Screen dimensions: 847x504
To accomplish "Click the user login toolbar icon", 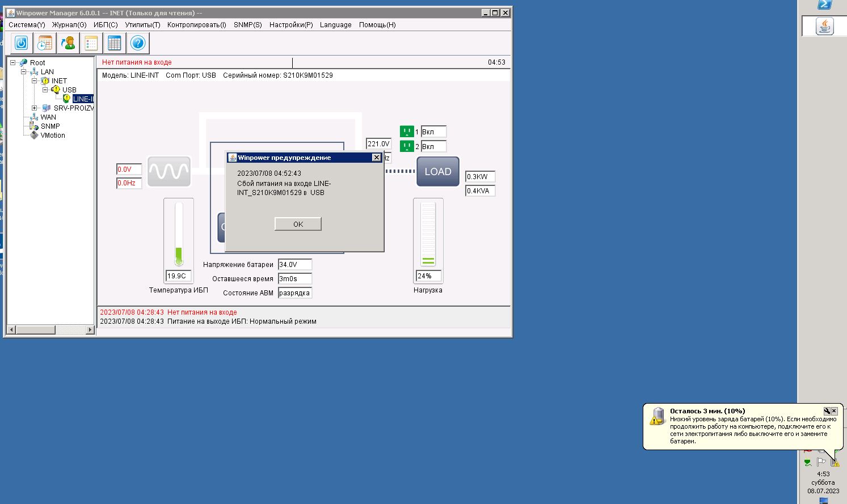I will tap(68, 43).
